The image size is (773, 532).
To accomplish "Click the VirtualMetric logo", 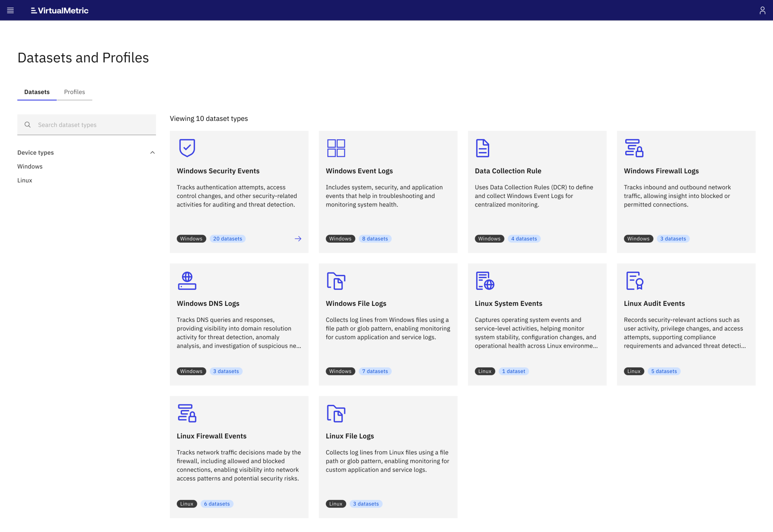I will 60,10.
